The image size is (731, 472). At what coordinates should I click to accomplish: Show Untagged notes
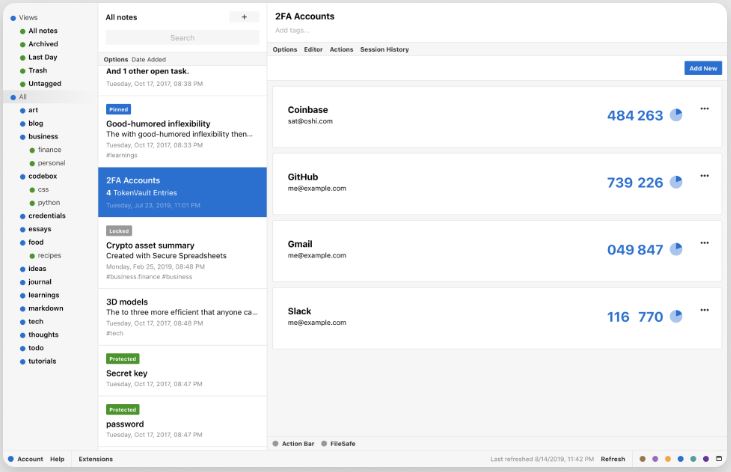coord(45,83)
